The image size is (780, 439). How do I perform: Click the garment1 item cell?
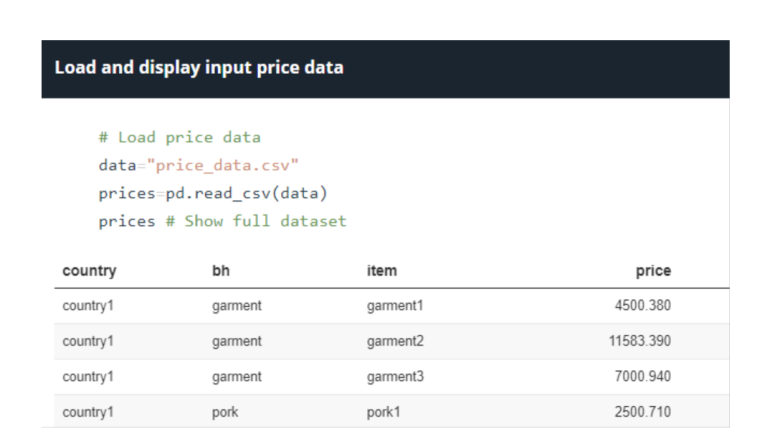pyautogui.click(x=395, y=306)
